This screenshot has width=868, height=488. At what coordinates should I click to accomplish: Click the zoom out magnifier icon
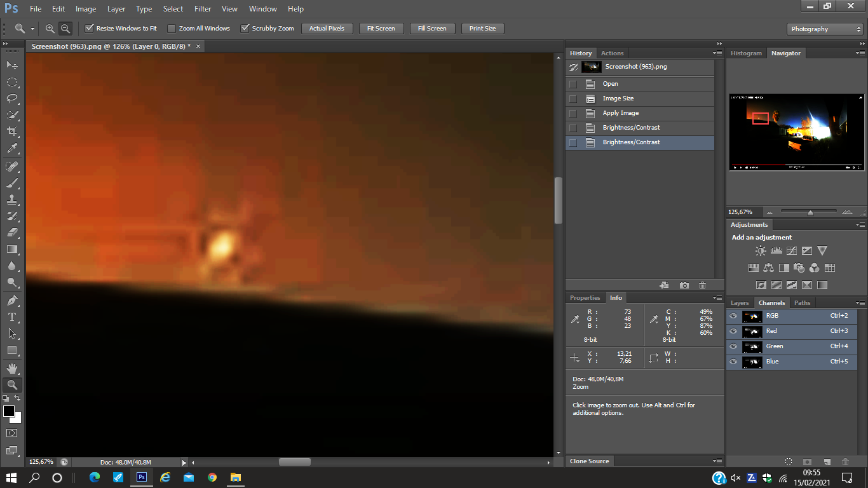tap(65, 29)
